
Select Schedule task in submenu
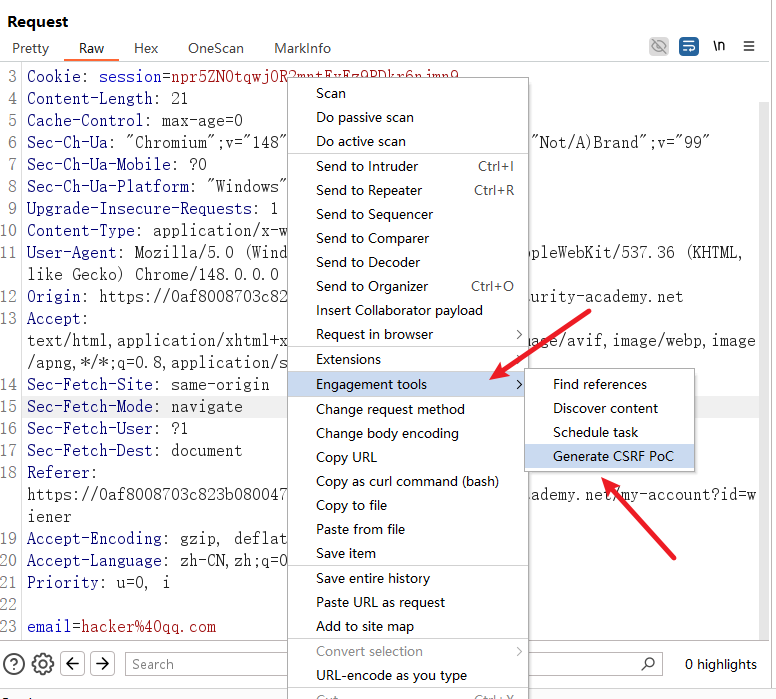(x=610, y=432)
